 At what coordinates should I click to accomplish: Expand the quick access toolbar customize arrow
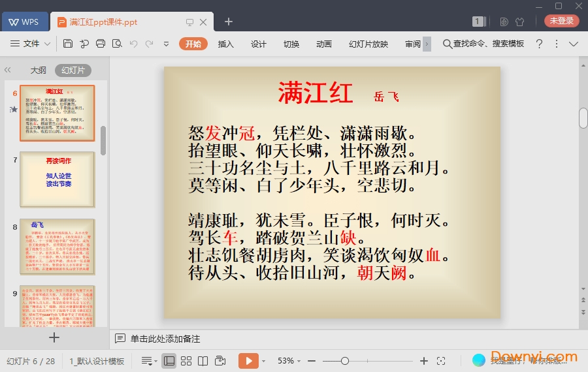coord(166,44)
